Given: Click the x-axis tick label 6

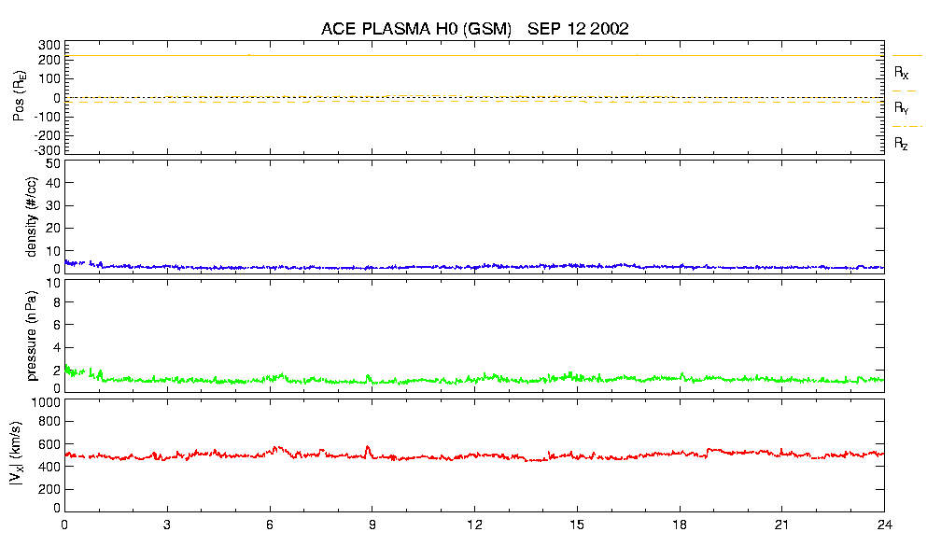Looking at the screenshot, I should (270, 525).
